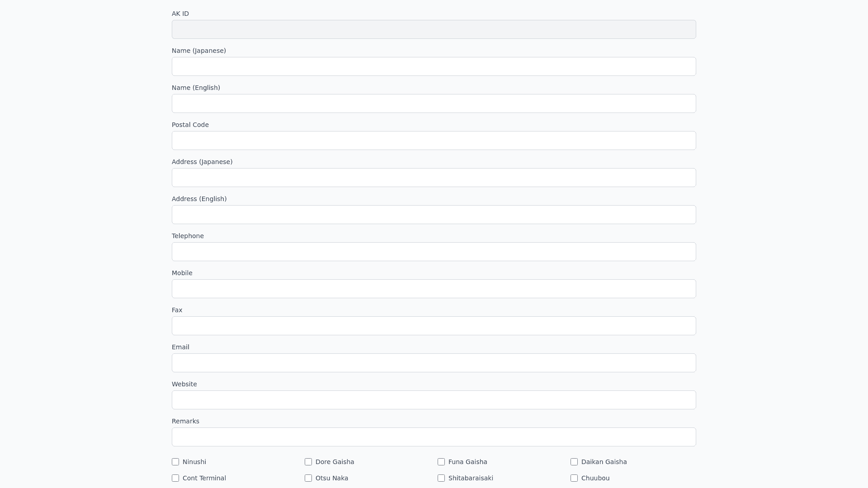Select the Otsu Naka checkbox

click(x=308, y=478)
